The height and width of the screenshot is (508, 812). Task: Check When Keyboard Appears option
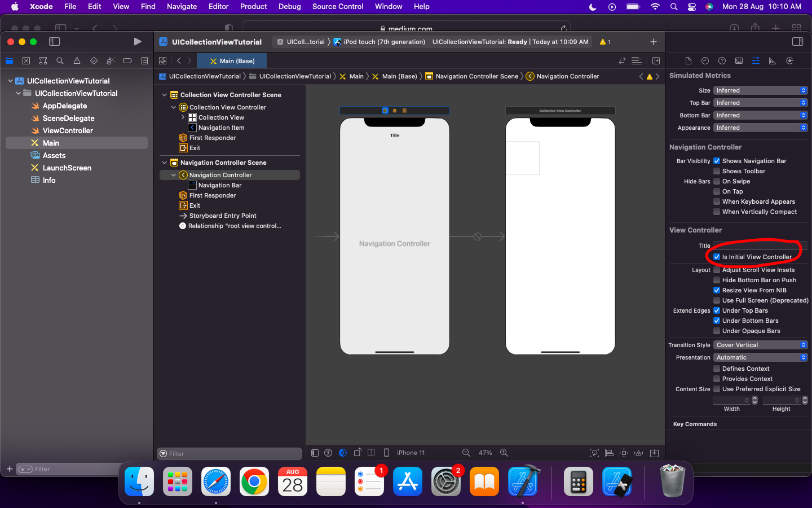717,202
